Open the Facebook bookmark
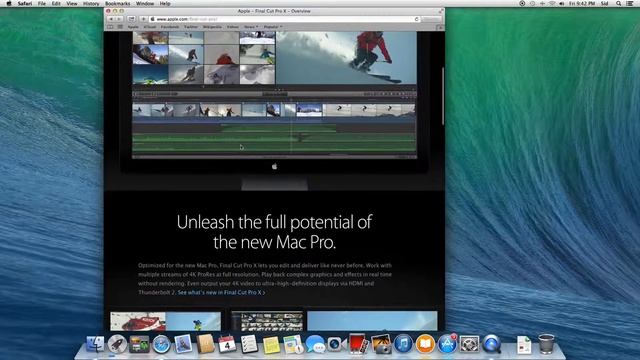 pos(170,27)
